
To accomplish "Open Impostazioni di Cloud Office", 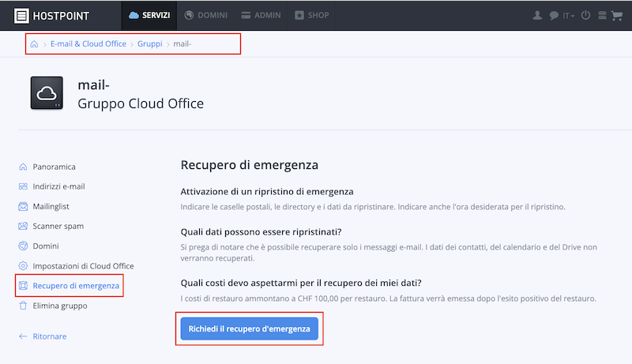I will [84, 266].
